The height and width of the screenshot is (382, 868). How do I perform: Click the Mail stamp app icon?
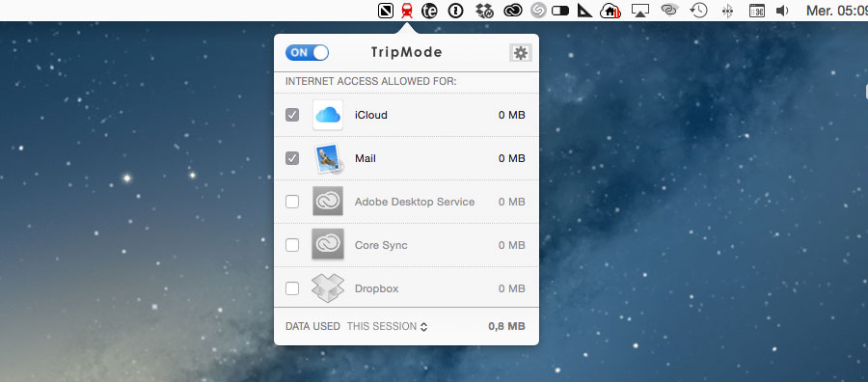[x=328, y=158]
